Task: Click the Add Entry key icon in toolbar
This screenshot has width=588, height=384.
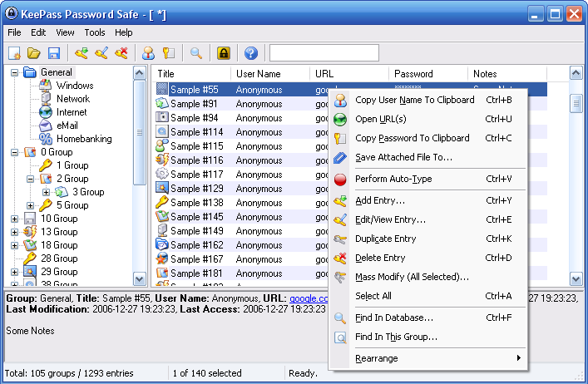Action: pyautogui.click(x=82, y=53)
